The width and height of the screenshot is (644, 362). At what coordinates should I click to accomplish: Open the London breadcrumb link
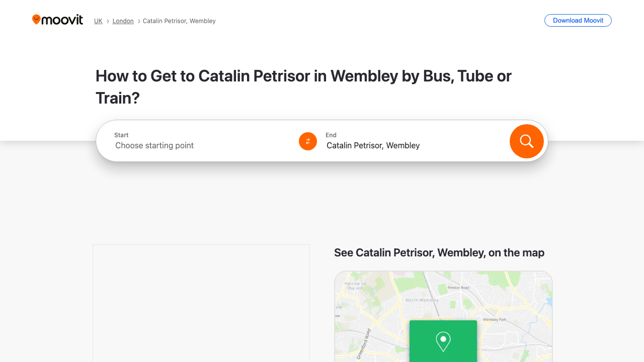123,21
